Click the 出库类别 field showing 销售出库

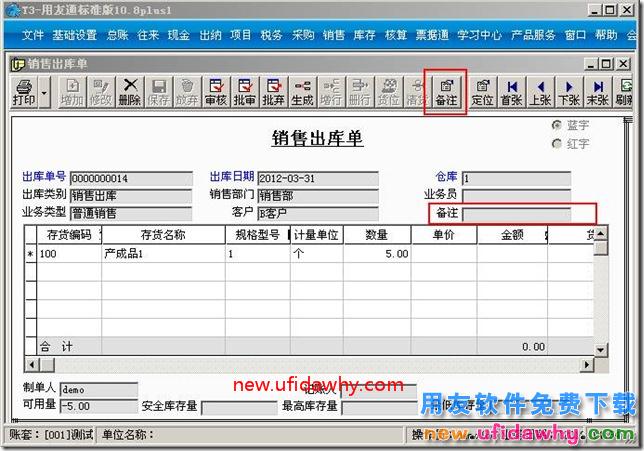click(131, 196)
